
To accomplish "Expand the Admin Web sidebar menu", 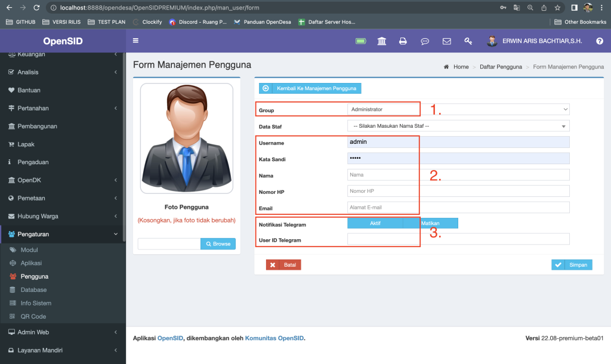I will 63,332.
